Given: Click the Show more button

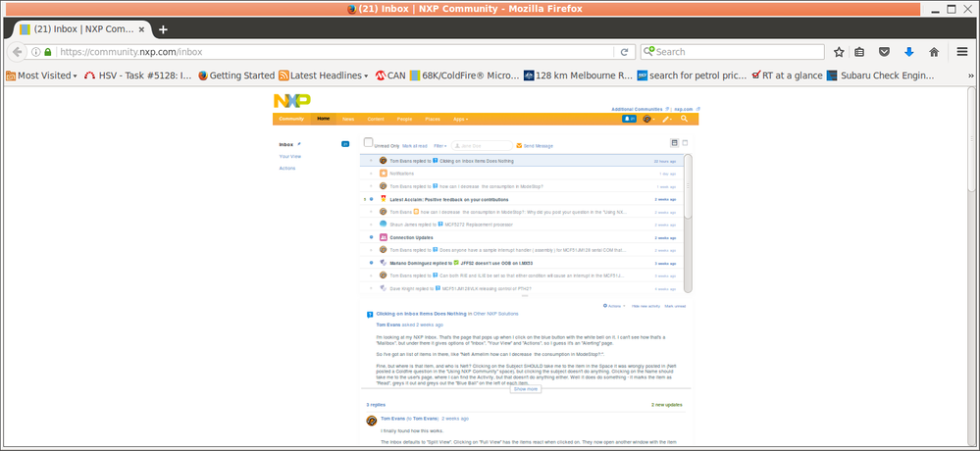Looking at the screenshot, I should 526,388.
